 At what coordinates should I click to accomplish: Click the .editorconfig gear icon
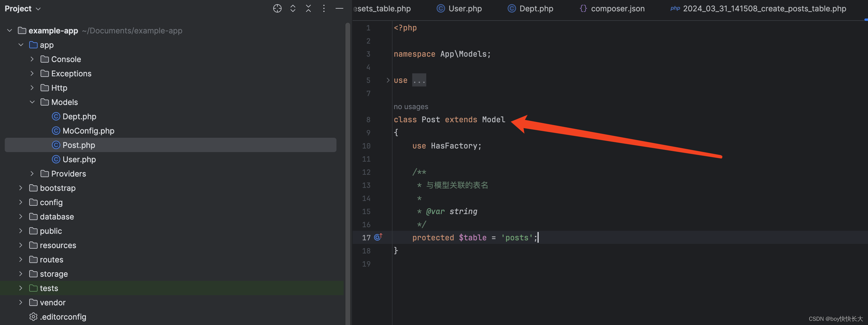(x=33, y=317)
